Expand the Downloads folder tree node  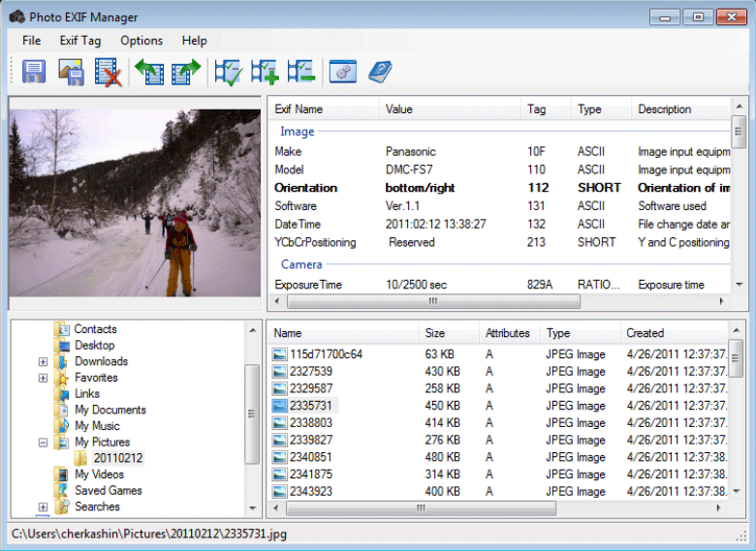43,362
